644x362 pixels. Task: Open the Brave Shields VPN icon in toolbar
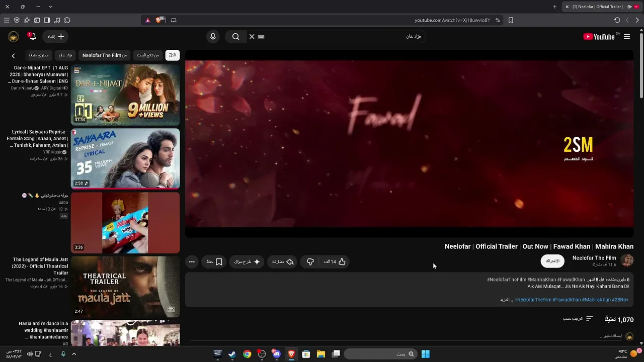pyautogui.click(x=17, y=20)
